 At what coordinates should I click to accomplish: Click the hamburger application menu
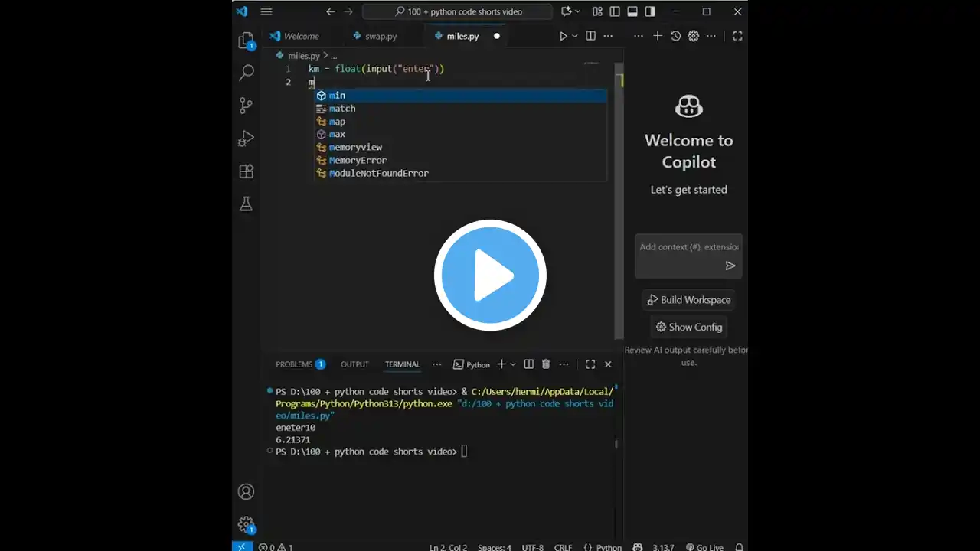pos(266,11)
